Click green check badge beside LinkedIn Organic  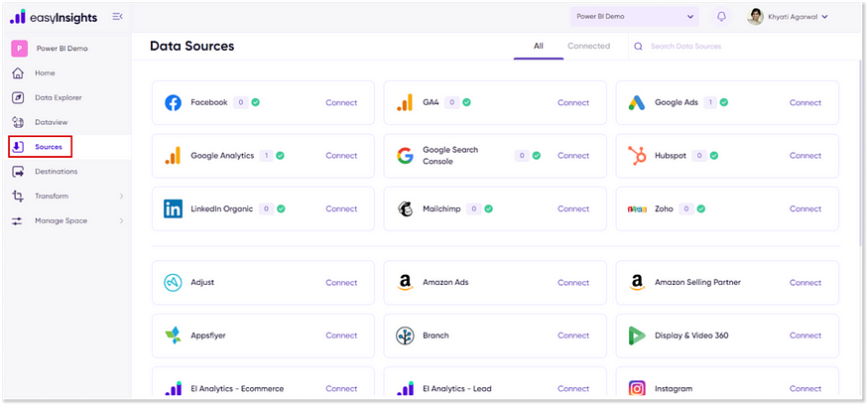pos(282,208)
